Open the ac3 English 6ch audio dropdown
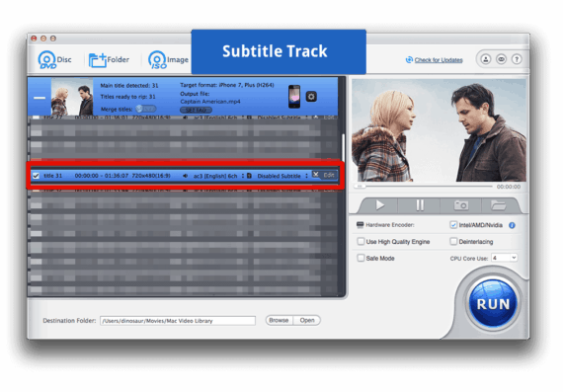 pyautogui.click(x=218, y=176)
